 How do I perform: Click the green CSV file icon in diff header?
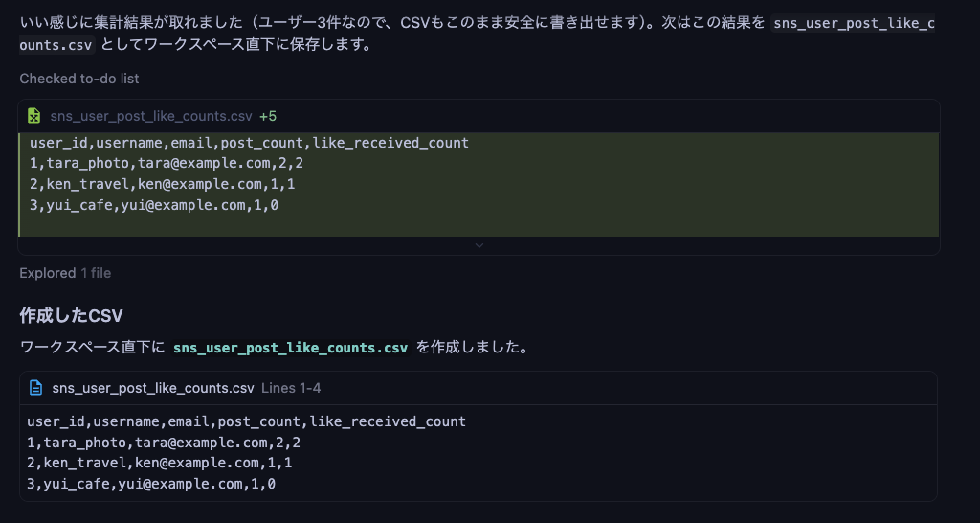pyautogui.click(x=34, y=116)
